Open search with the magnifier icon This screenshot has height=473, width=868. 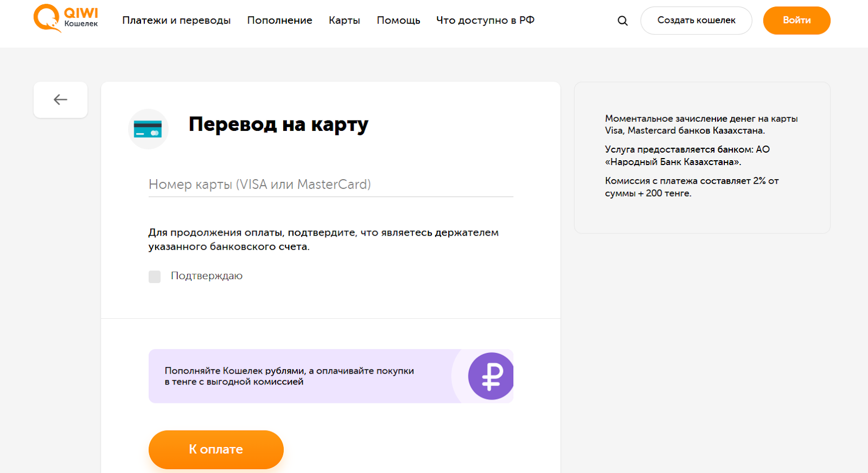click(622, 21)
